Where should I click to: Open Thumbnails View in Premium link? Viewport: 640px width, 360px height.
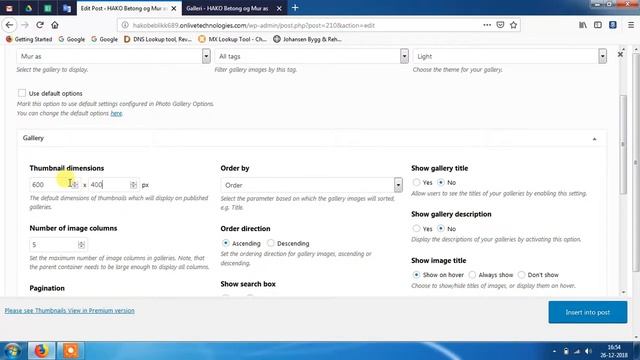click(69, 311)
